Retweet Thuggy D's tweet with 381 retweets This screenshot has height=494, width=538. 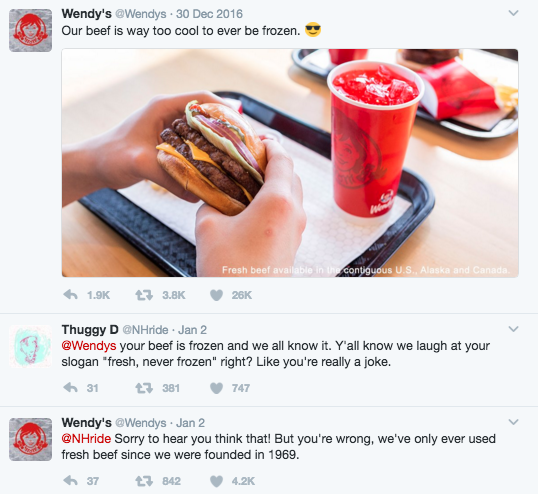pyautogui.click(x=144, y=388)
